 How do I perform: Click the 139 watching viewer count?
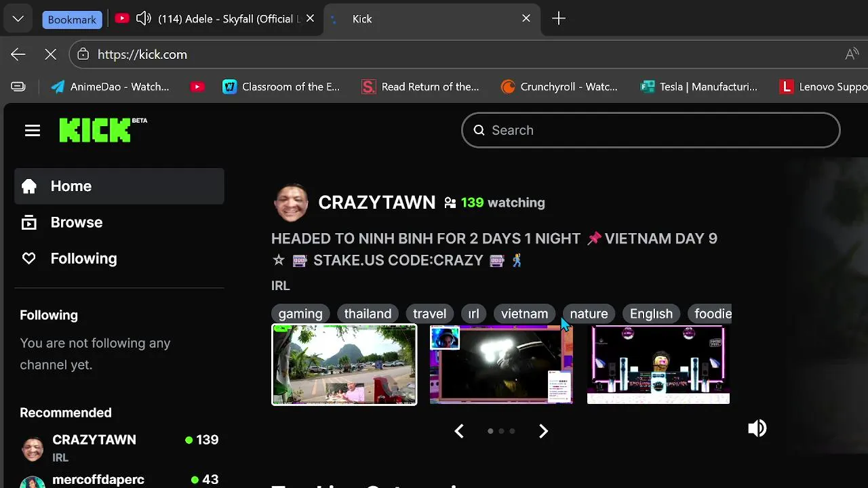point(494,202)
